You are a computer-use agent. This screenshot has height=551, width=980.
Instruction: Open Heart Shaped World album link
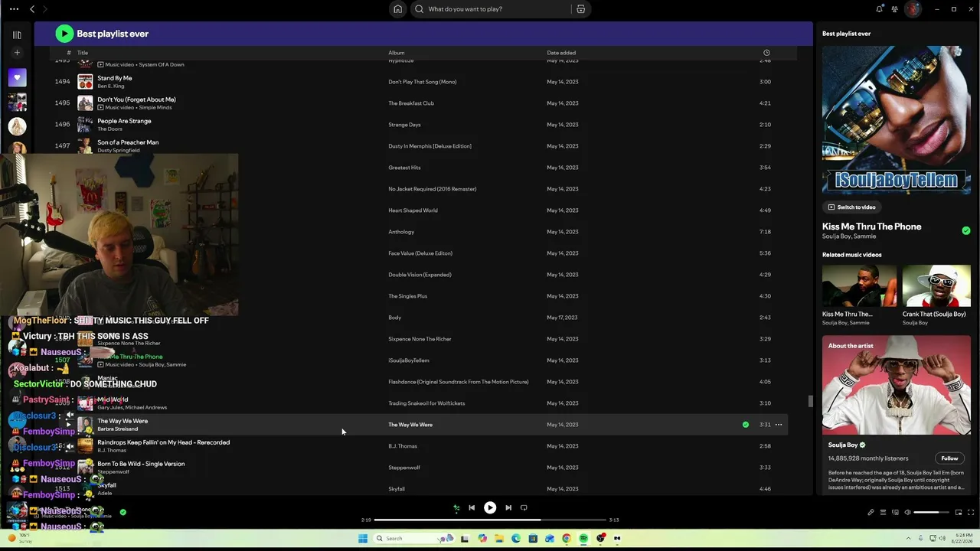click(x=413, y=210)
